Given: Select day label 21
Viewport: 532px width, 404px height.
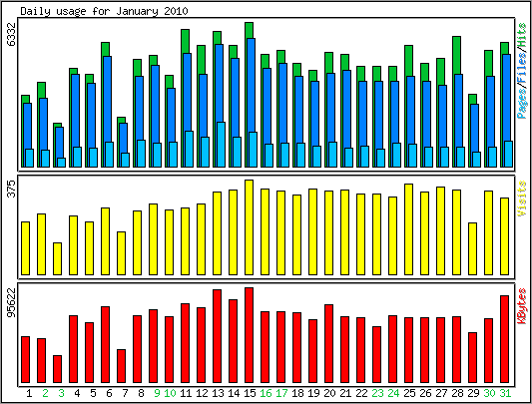Looking at the screenshot, I should pyautogui.click(x=345, y=393).
